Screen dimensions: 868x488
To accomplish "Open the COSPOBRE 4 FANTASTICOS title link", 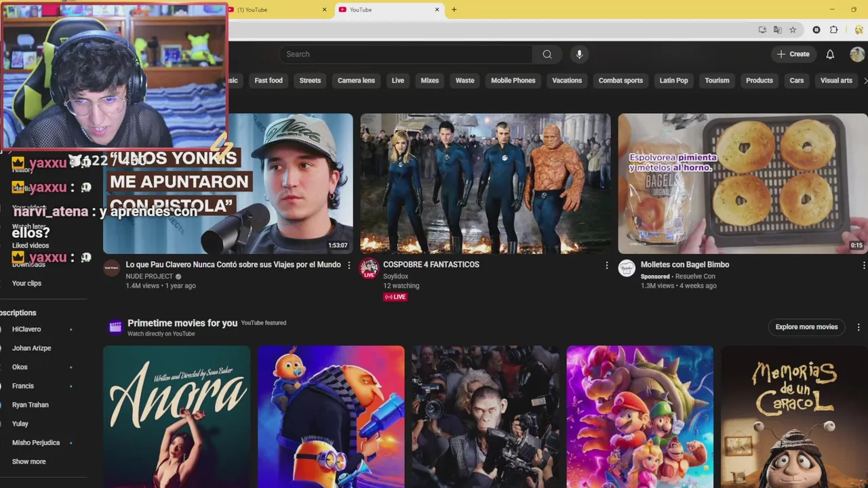I will point(431,265).
